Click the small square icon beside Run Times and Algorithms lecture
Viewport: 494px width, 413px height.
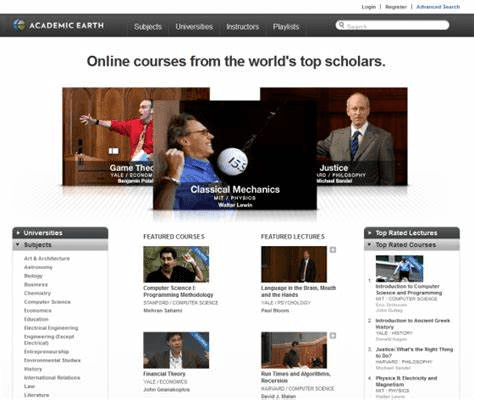(333, 336)
